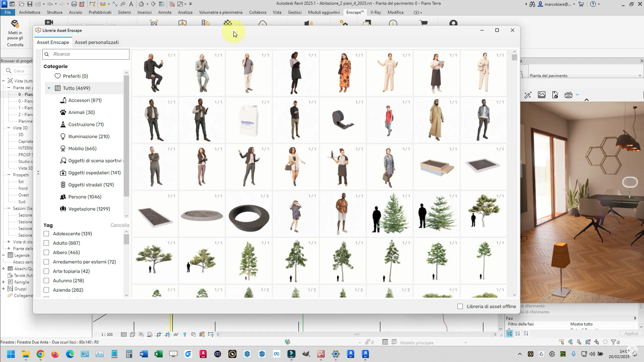This screenshot has height=362, width=644.
Task: Enable the Adolescente tag checkbox
Action: click(x=46, y=234)
